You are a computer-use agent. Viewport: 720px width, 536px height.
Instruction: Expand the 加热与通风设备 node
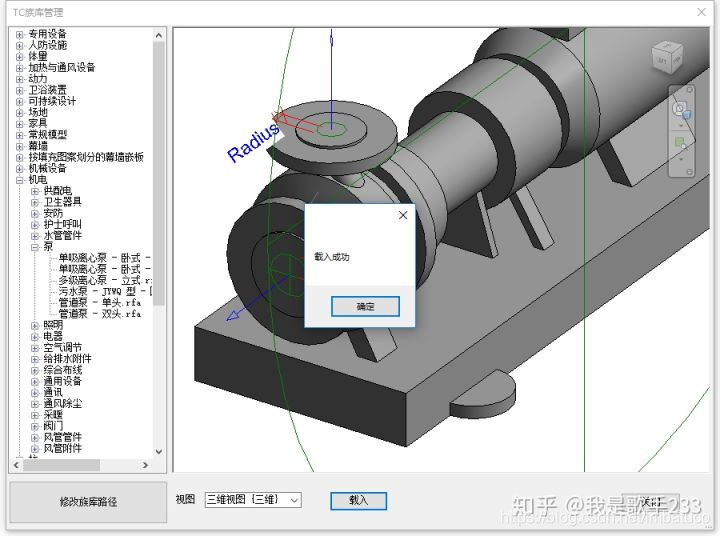click(x=19, y=68)
